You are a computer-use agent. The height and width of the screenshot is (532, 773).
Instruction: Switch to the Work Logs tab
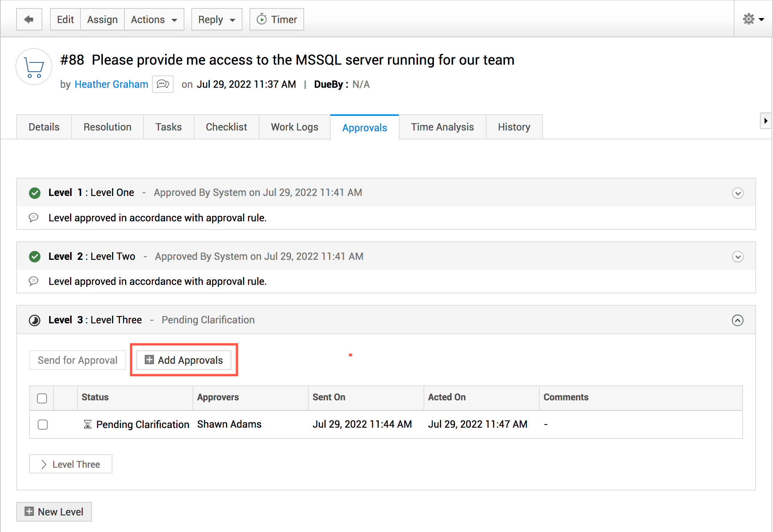coord(294,127)
